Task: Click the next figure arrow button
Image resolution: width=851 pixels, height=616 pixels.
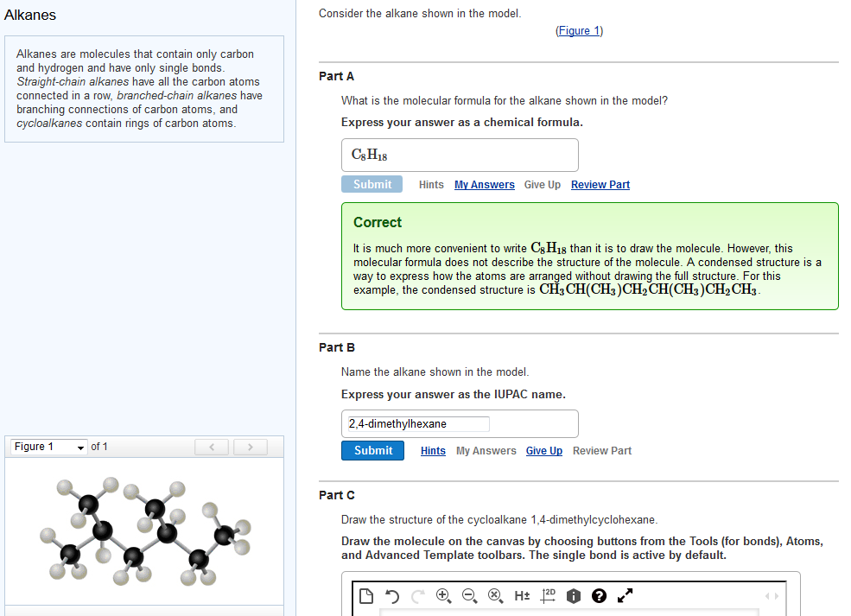Action: [x=251, y=447]
